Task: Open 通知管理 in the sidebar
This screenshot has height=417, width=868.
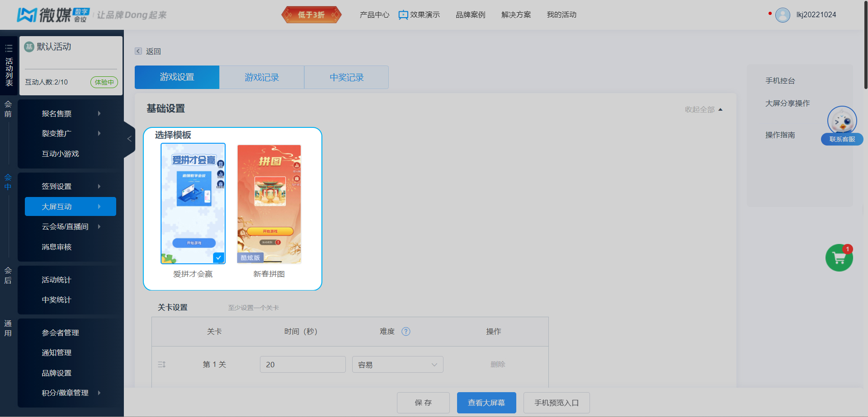Action: [x=57, y=352]
